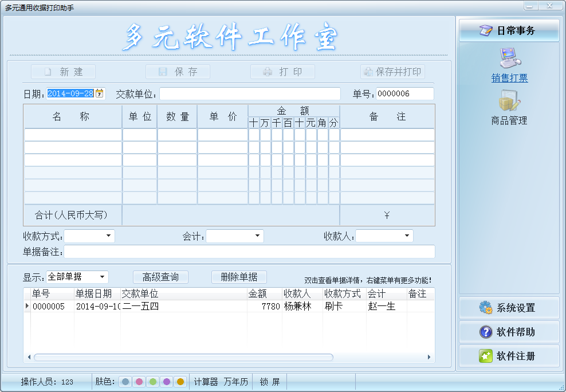The width and height of the screenshot is (566, 392).
Task: Open the 会计 dropdown
Action: 257,236
